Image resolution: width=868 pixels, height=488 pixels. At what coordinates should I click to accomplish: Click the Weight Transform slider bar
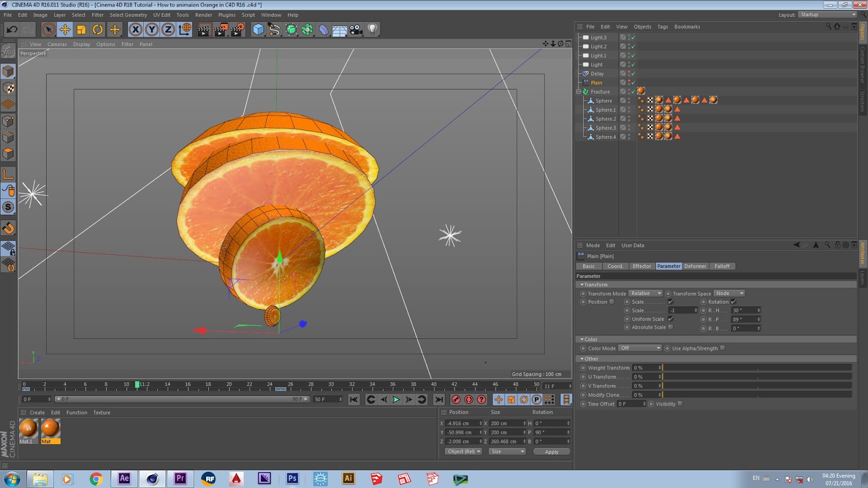tap(757, 368)
